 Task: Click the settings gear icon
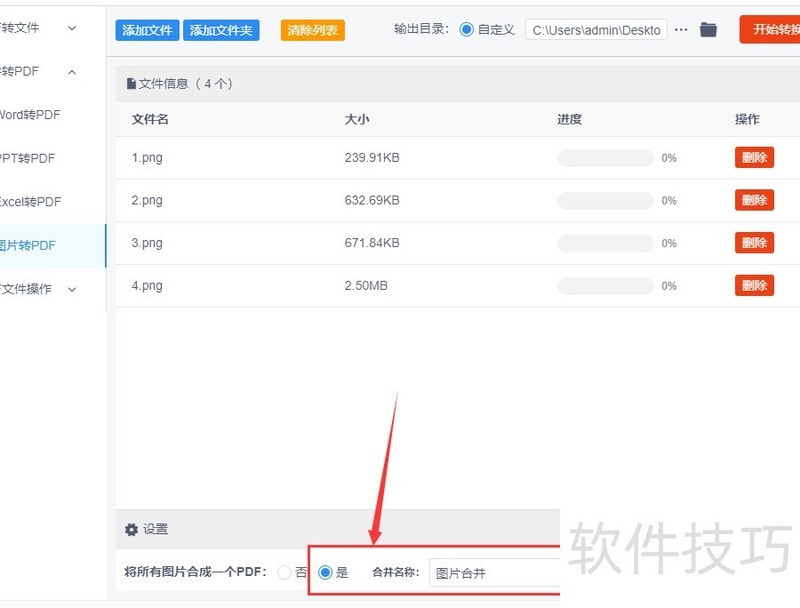[x=131, y=530]
